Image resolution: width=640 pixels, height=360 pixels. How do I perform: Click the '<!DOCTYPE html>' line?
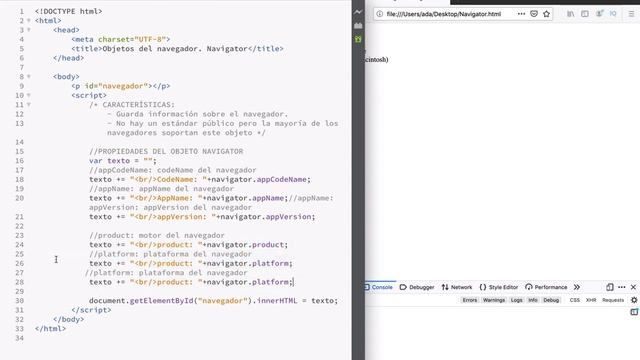[x=69, y=11]
